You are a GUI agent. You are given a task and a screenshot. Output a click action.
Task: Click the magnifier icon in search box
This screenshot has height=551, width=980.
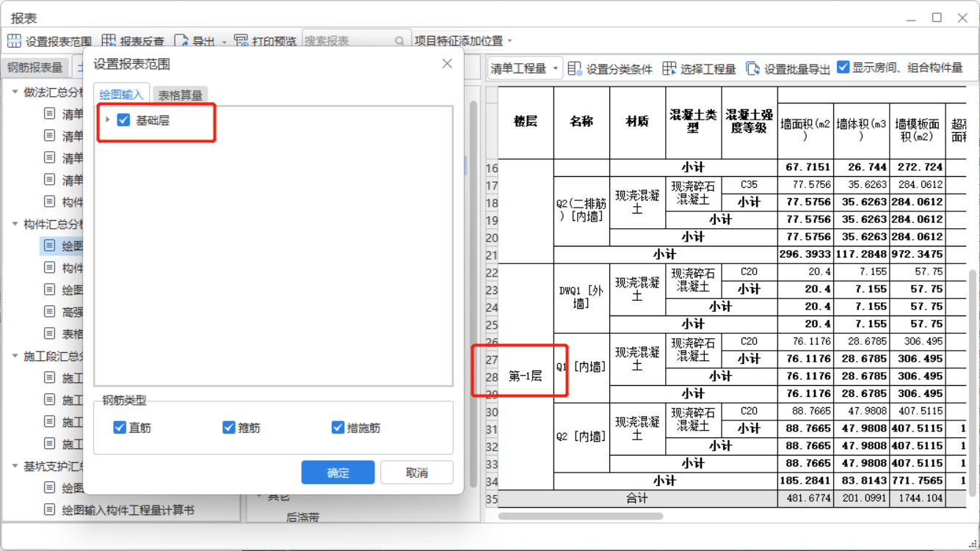[x=399, y=41]
